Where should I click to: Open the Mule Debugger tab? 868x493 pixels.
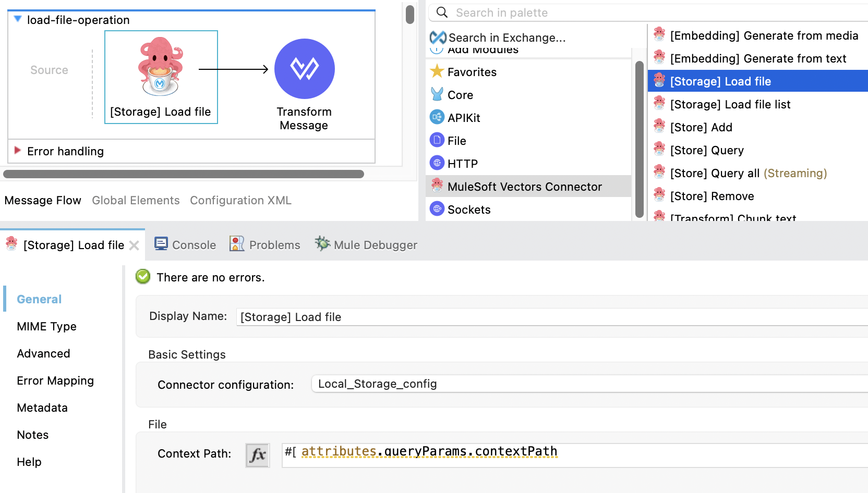pos(366,244)
